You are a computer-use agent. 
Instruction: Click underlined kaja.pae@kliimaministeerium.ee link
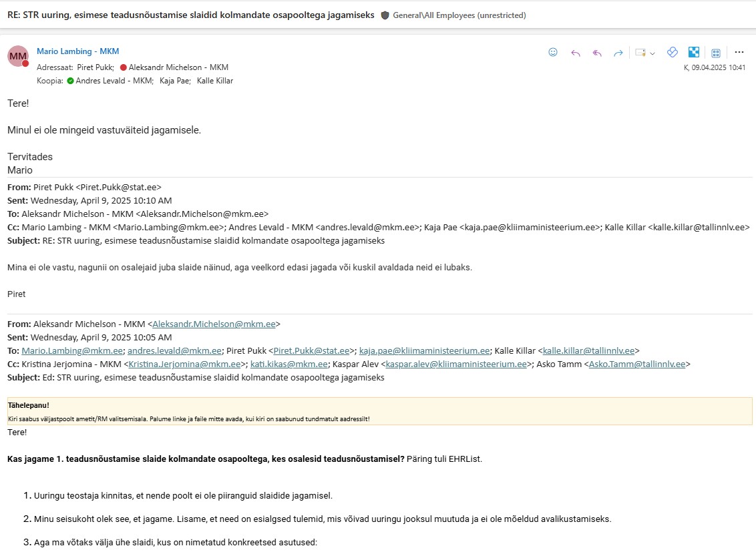coord(424,350)
